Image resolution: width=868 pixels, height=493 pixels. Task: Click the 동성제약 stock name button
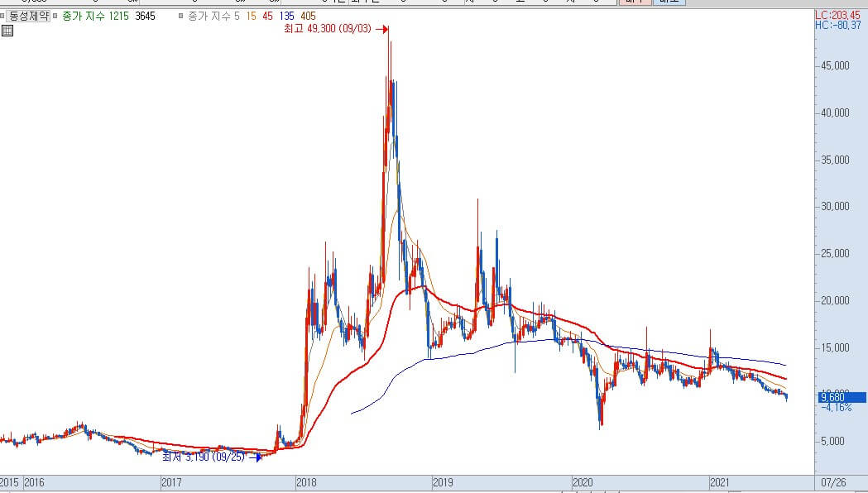click(x=29, y=16)
